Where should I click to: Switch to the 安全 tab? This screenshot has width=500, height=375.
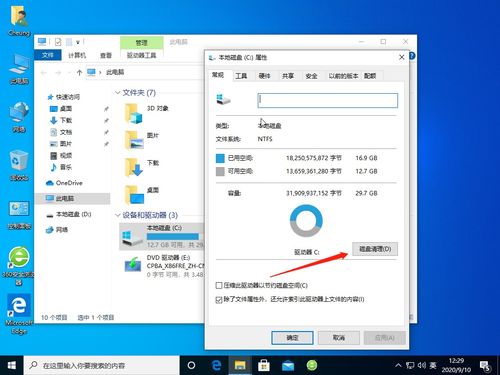coord(311,76)
